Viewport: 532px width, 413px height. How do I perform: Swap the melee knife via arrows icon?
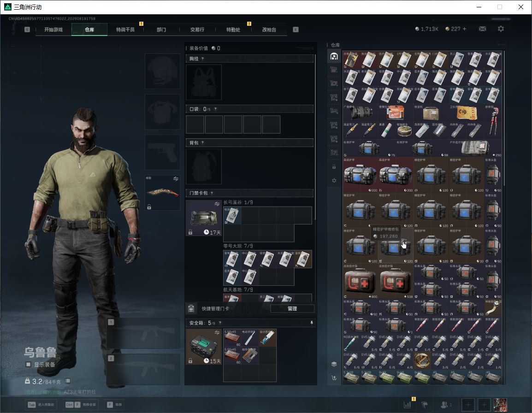(x=176, y=179)
